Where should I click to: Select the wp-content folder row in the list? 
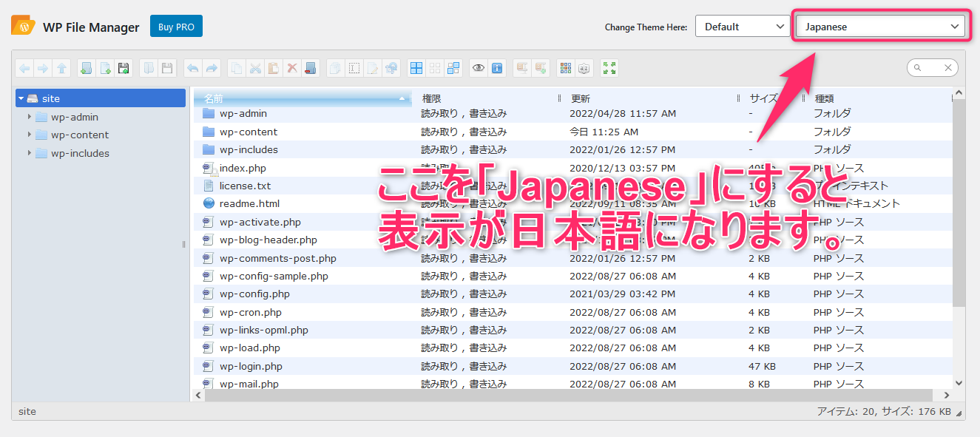pyautogui.click(x=572, y=132)
